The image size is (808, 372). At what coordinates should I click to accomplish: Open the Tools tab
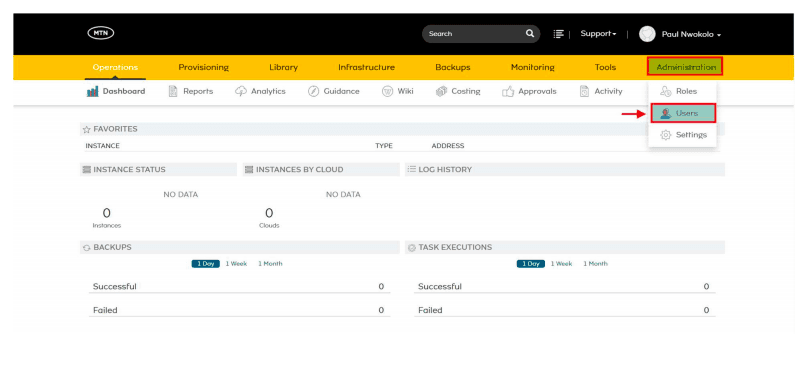coord(605,67)
